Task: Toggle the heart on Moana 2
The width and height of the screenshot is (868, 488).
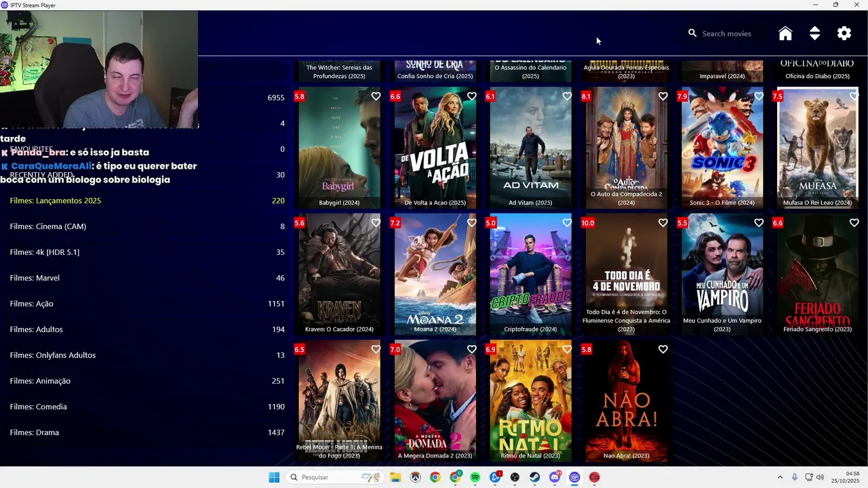Action: point(471,223)
